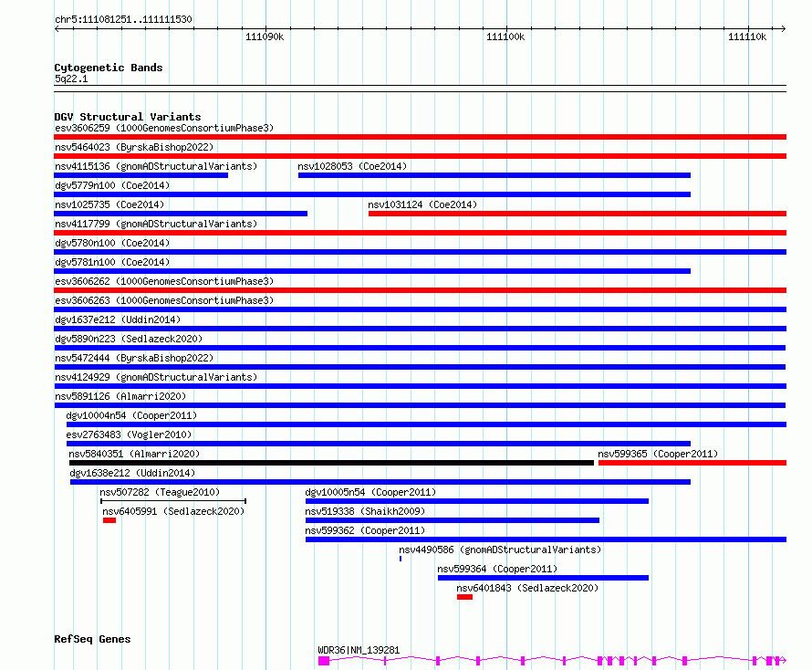Click the blue nsv4115136 variant bar
This screenshot has width=812, height=670.
[x=141, y=175]
